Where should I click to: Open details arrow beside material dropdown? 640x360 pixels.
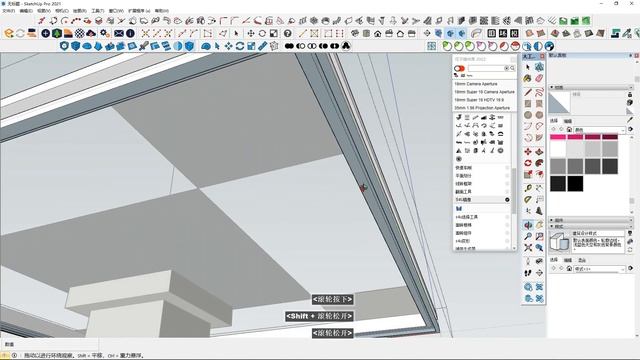631,129
